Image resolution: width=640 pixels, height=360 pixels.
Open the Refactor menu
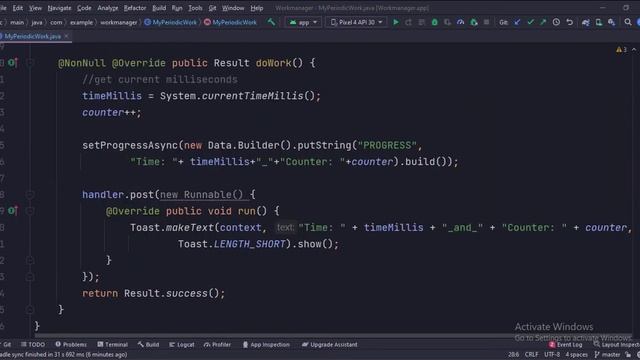point(135,8)
